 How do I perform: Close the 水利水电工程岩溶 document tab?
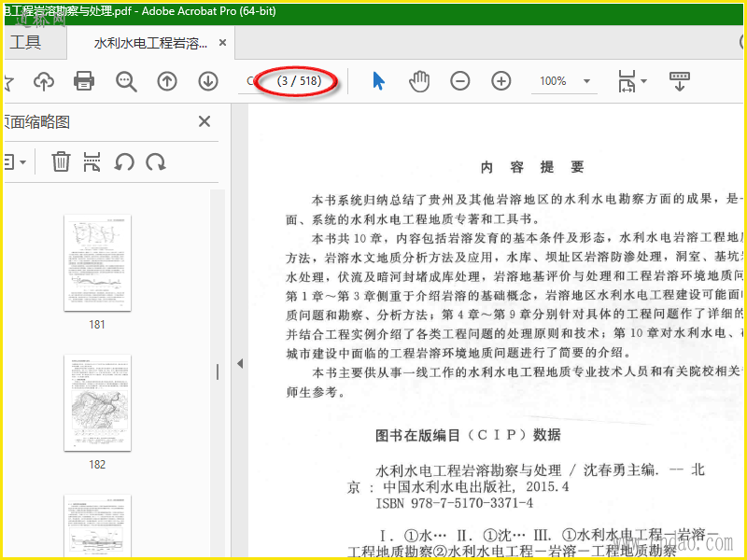(222, 43)
